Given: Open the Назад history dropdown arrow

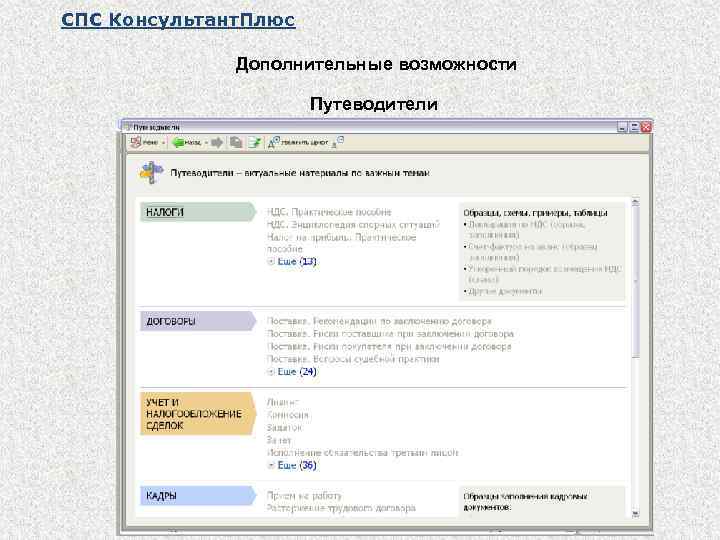Looking at the screenshot, I should click(x=206, y=143).
